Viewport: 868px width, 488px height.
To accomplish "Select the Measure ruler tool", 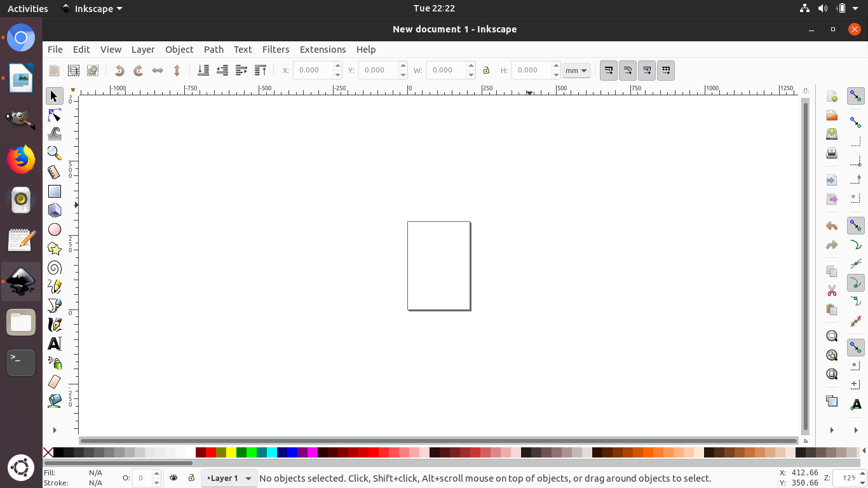I will pyautogui.click(x=55, y=172).
